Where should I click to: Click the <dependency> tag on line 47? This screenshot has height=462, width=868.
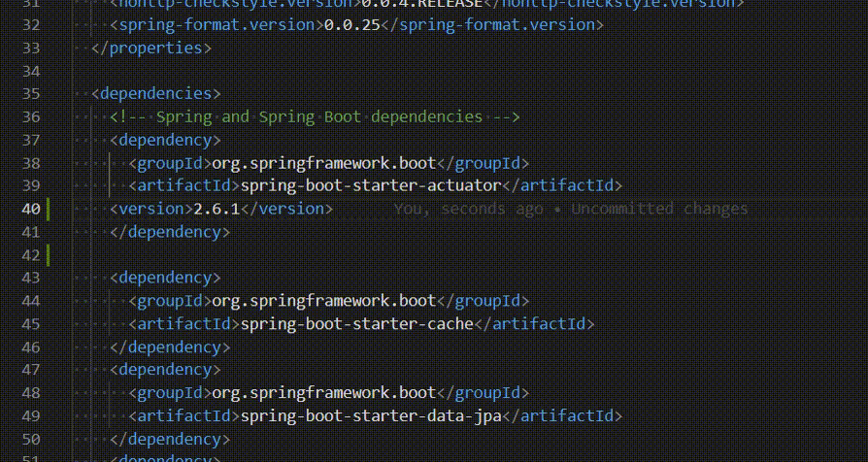click(165, 369)
